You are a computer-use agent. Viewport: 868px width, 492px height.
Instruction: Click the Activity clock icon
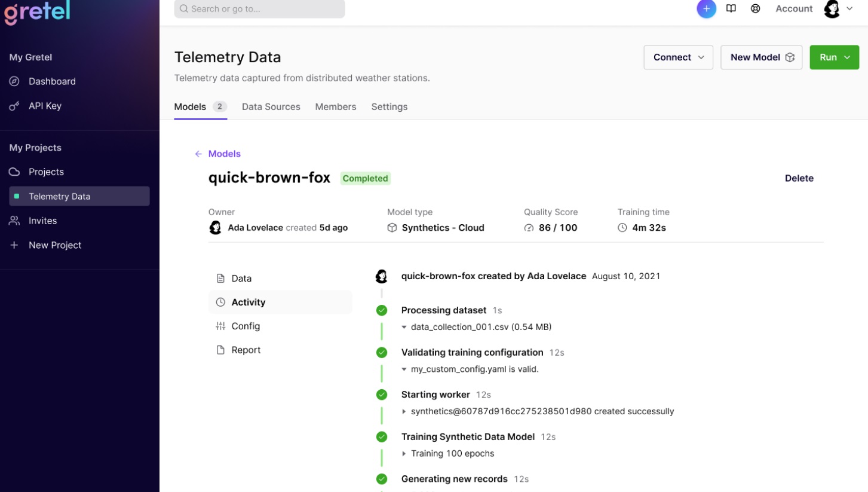[x=220, y=302]
